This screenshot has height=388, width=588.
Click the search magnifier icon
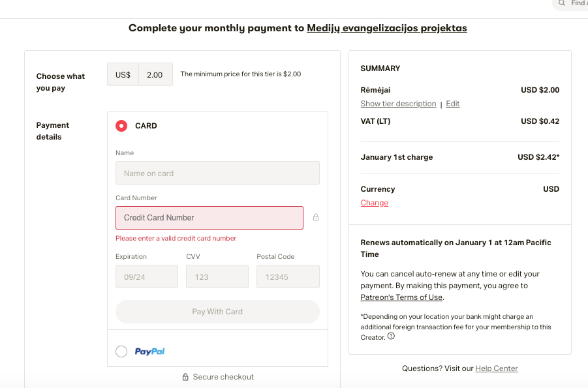pos(562,3)
